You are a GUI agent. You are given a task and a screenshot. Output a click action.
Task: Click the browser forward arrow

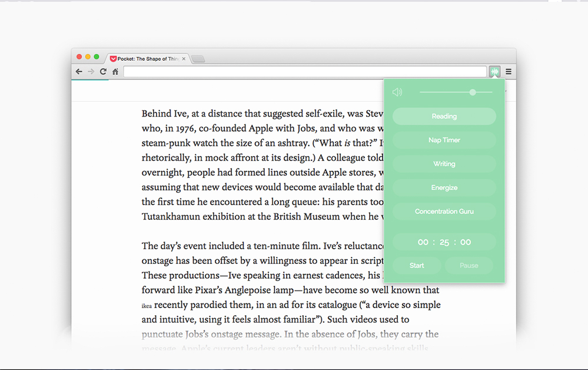(91, 71)
